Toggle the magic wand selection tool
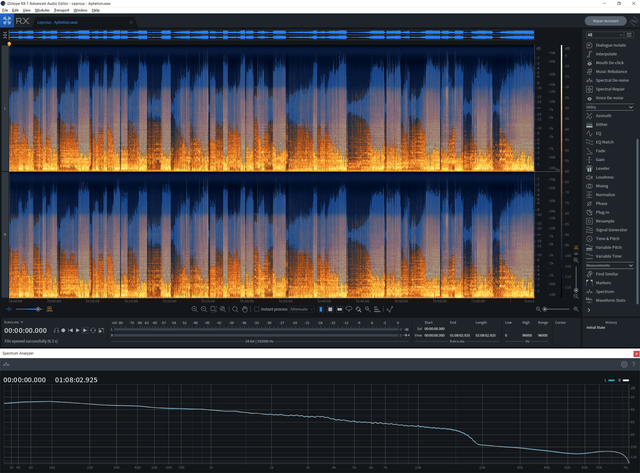 pos(368,309)
